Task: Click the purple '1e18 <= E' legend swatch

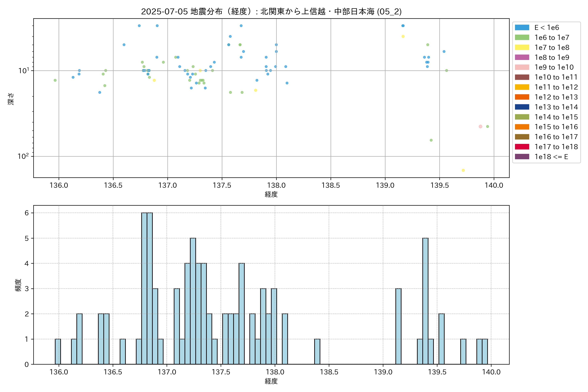Action: [x=522, y=157]
